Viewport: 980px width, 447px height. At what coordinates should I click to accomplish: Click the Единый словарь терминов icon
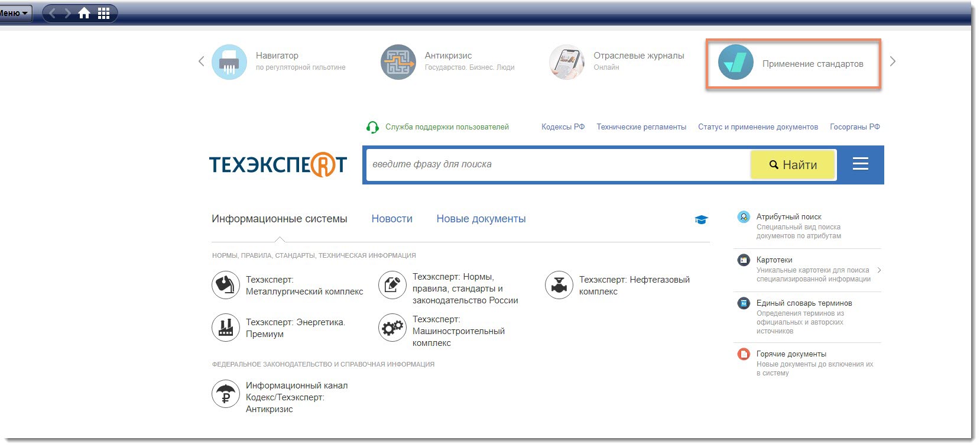(x=744, y=303)
